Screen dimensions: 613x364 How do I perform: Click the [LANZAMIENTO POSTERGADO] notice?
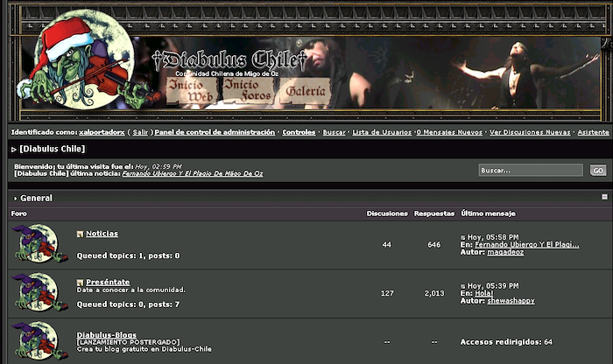pos(128,342)
